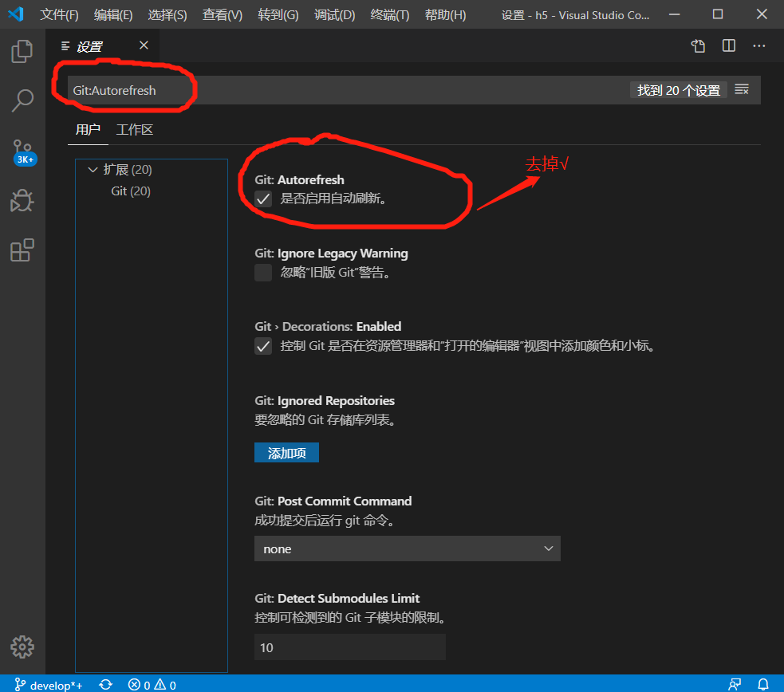Toggle Git Decorations: Enabled checkbox

point(263,346)
